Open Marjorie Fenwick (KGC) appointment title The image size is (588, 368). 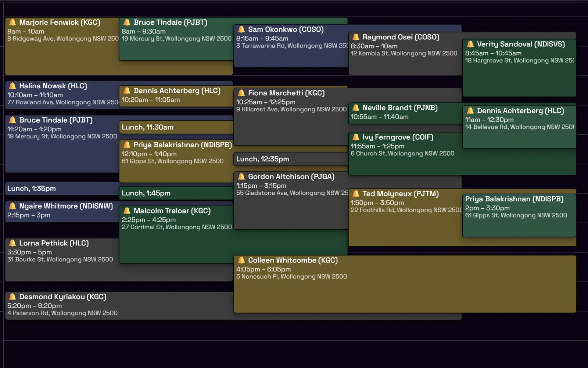click(60, 22)
